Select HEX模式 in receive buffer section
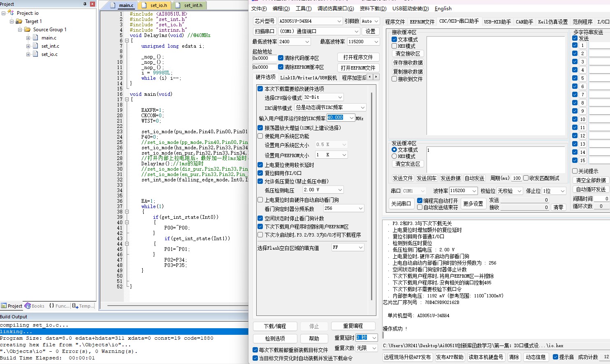The image size is (610, 364). tap(394, 46)
